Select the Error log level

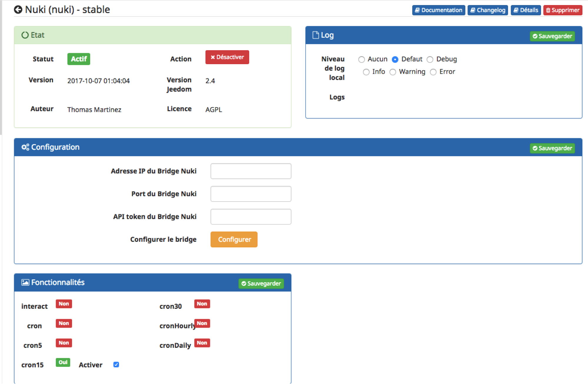coord(433,72)
